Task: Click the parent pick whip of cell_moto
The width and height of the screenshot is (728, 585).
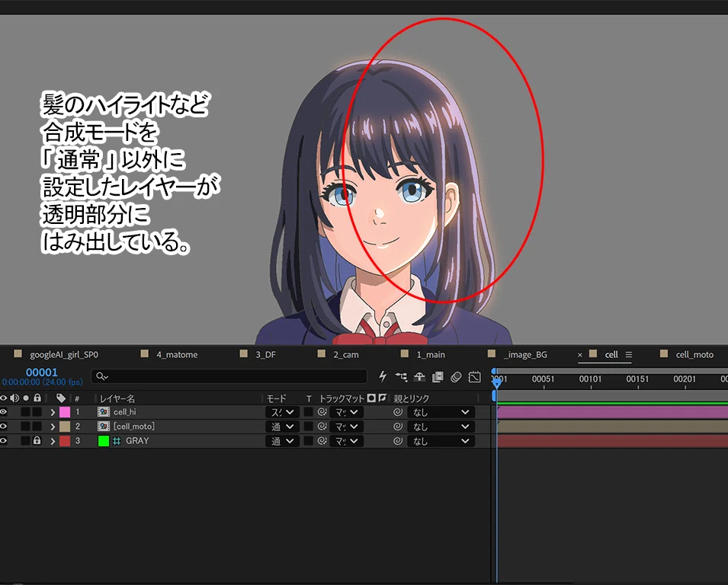Action: (397, 427)
